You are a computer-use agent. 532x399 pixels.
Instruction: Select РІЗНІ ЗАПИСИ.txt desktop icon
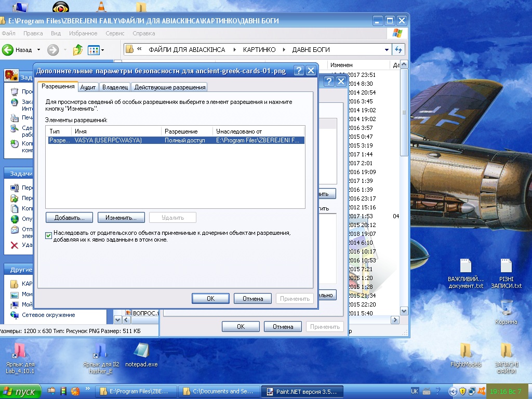tap(506, 273)
